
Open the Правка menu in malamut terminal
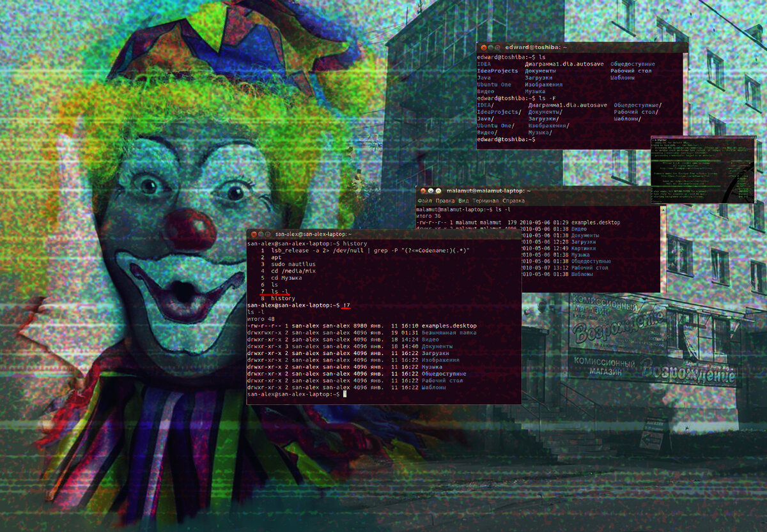445,201
